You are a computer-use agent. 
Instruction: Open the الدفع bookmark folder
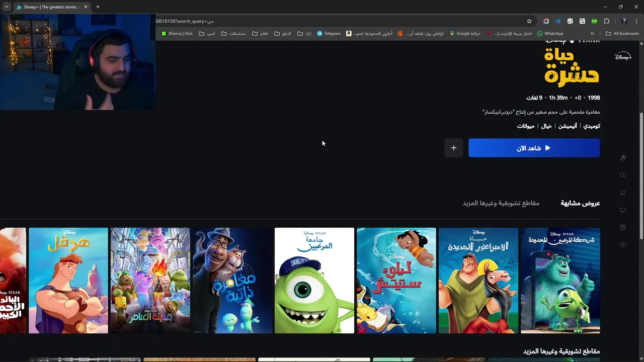pyautogui.click(x=283, y=34)
